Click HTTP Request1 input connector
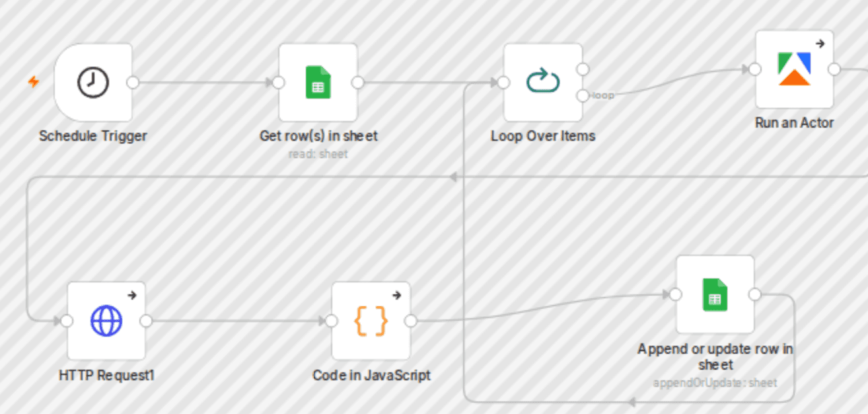This screenshot has height=414, width=868. tap(67, 321)
